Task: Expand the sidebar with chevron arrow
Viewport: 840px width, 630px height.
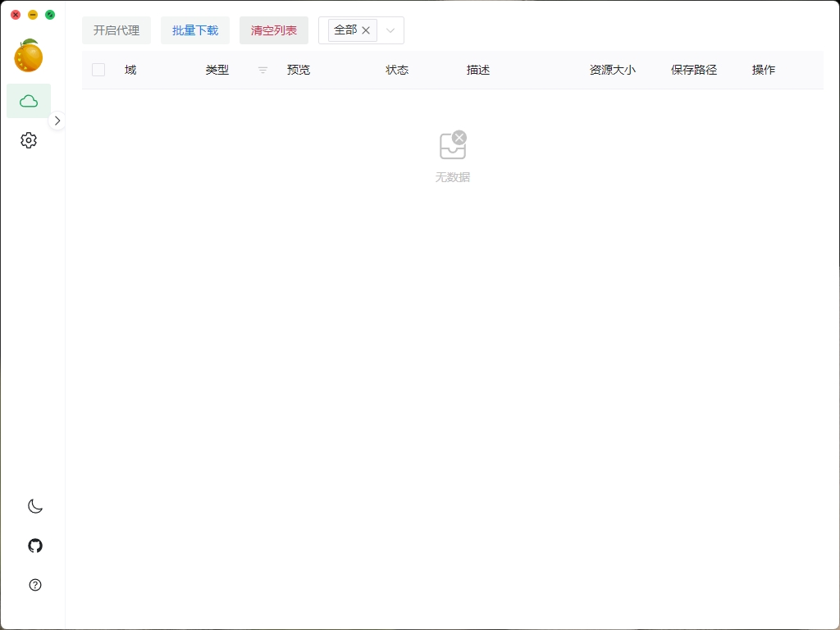Action: [x=57, y=121]
